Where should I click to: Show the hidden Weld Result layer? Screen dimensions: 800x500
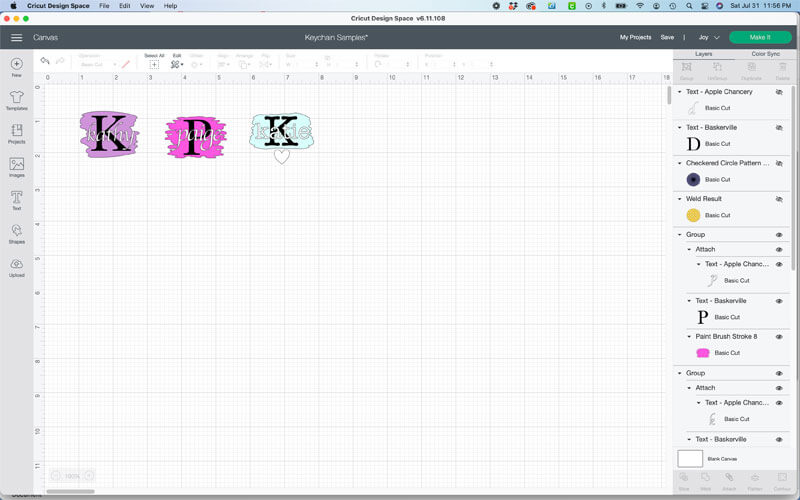point(779,199)
